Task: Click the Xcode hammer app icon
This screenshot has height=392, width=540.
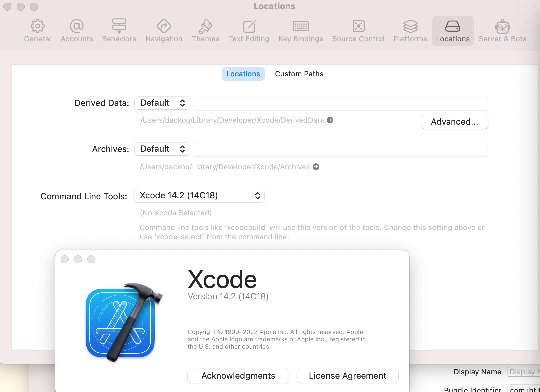Action: tap(124, 322)
